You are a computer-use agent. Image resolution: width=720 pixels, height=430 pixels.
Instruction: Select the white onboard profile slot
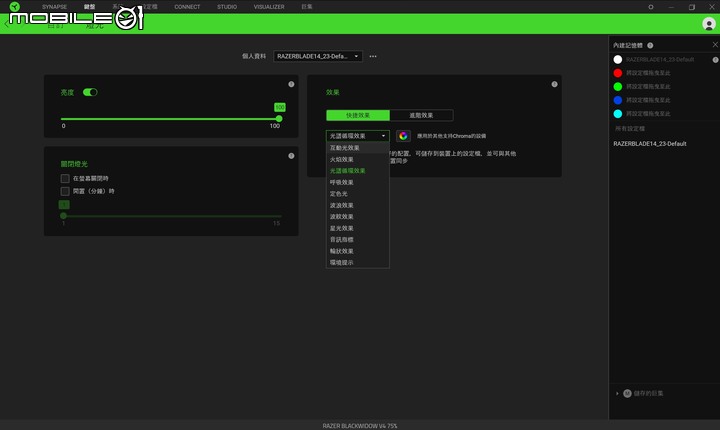pos(618,60)
